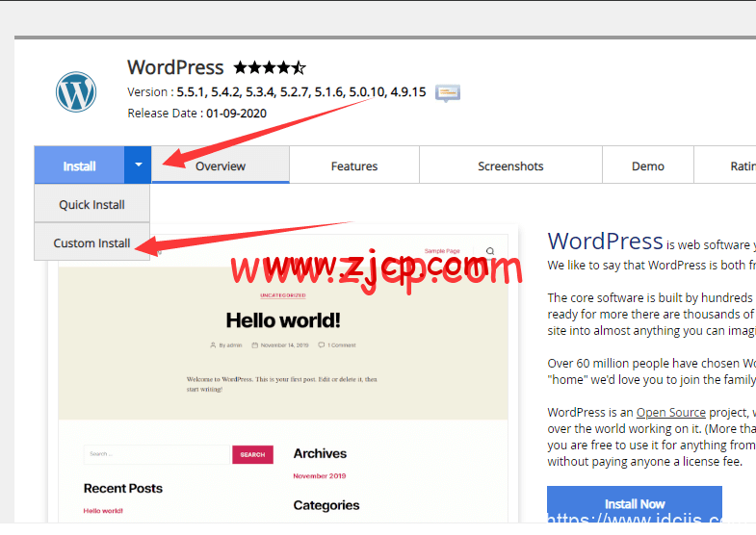Open the changelog icon beside version list
Screen dimensions: 756x535
tap(448, 92)
